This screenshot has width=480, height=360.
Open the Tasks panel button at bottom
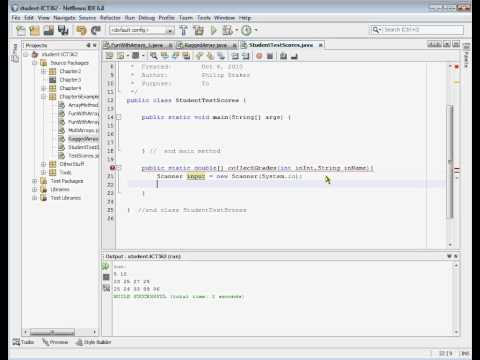tap(23, 342)
